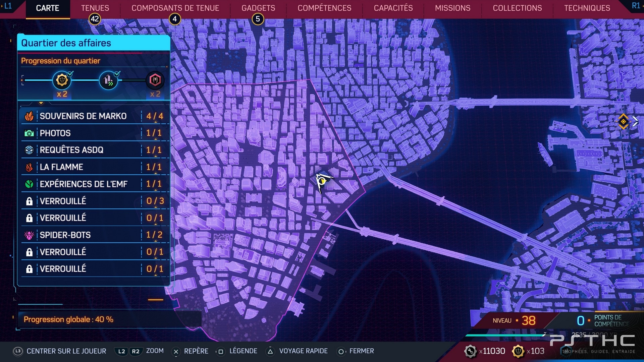Click the R2 zoom button icon
This screenshot has height=362, width=644.
pyautogui.click(x=136, y=351)
